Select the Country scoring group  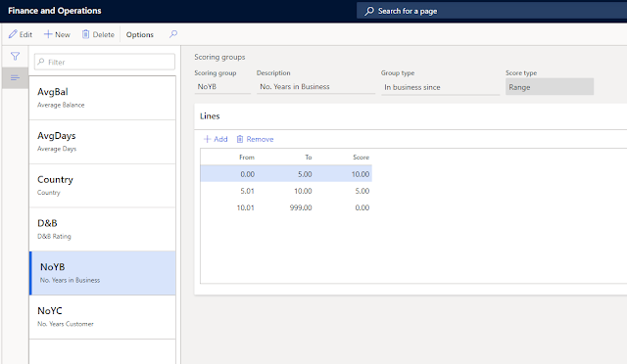(102, 185)
